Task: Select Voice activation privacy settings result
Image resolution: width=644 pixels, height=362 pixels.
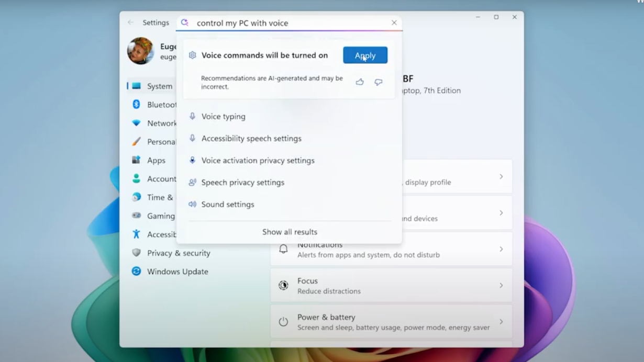Action: point(258,161)
